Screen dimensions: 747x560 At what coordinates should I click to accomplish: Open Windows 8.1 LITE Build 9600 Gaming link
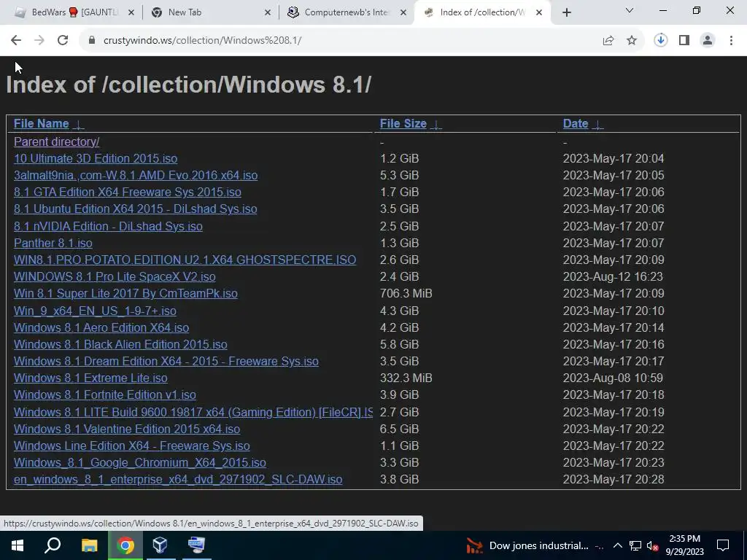click(x=193, y=413)
